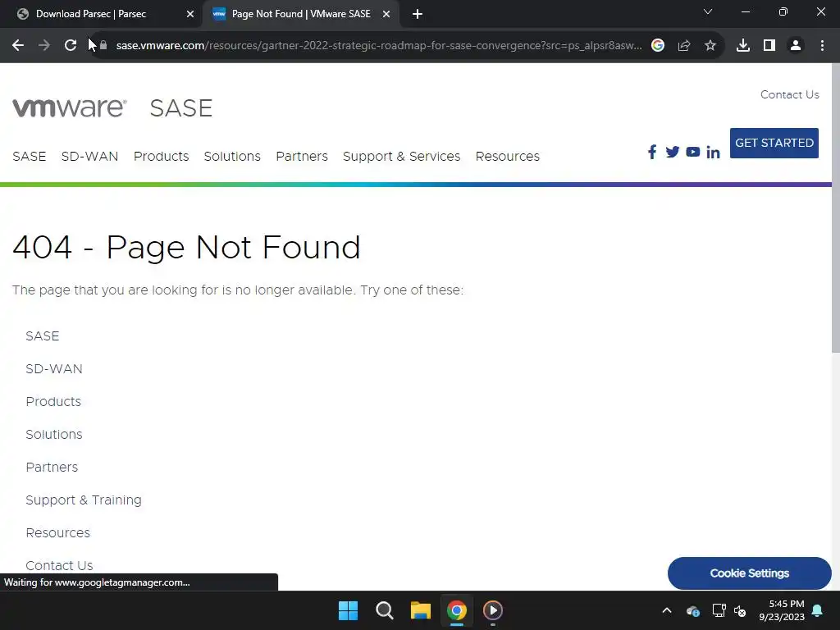
Task: Open the tab search chevron
Action: (x=708, y=11)
